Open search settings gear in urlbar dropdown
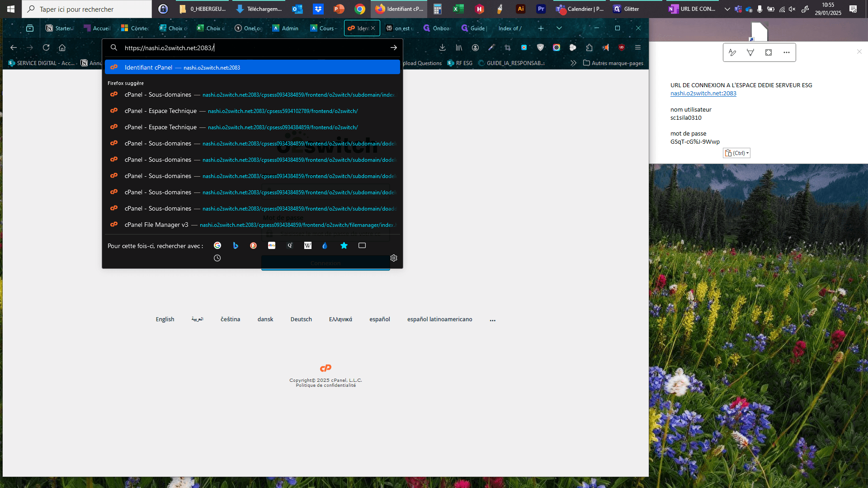The height and width of the screenshot is (488, 868). point(394,258)
